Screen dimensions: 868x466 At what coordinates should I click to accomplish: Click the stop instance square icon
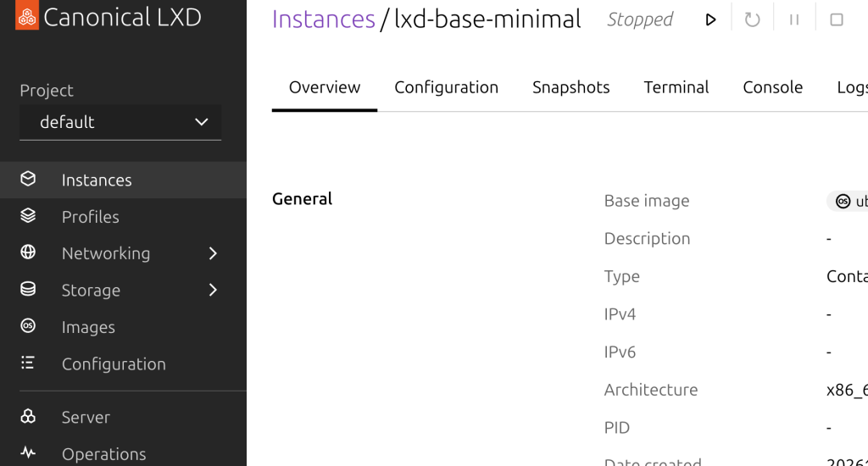[837, 19]
